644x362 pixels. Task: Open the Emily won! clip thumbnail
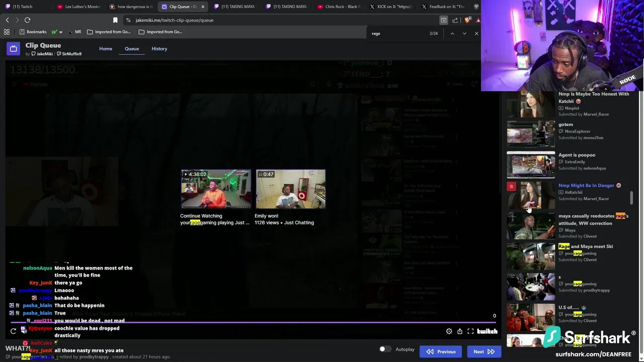[x=290, y=189]
